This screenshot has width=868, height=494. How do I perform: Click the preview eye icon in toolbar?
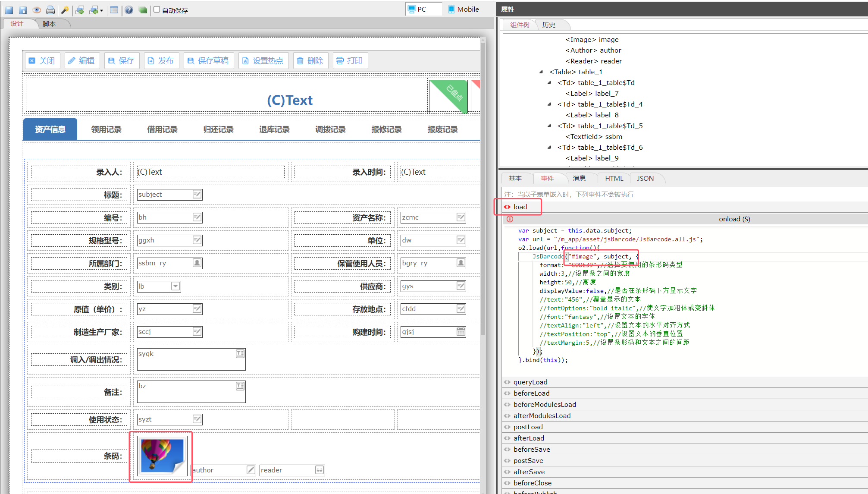pos(37,10)
